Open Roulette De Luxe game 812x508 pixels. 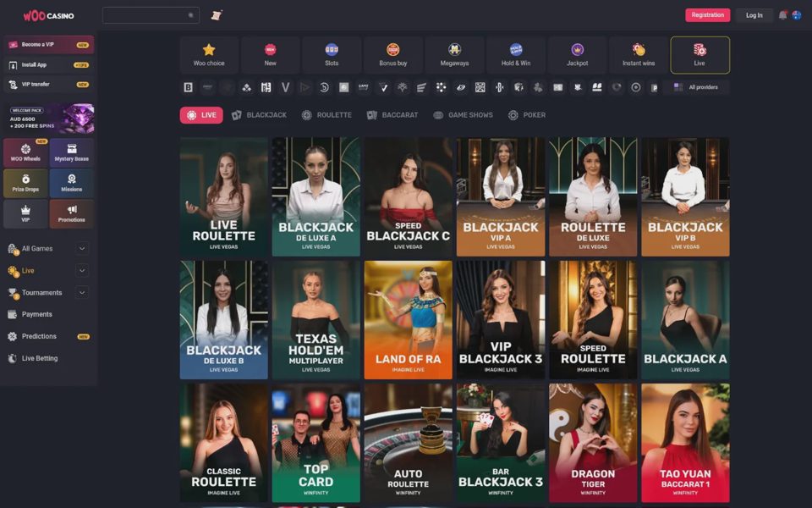(x=593, y=196)
